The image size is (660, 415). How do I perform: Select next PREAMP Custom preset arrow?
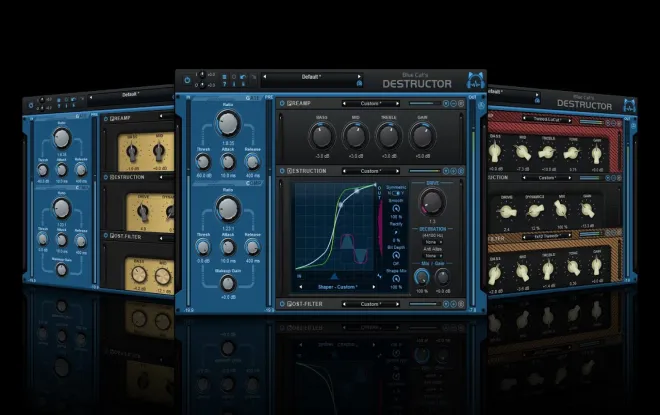click(397, 104)
